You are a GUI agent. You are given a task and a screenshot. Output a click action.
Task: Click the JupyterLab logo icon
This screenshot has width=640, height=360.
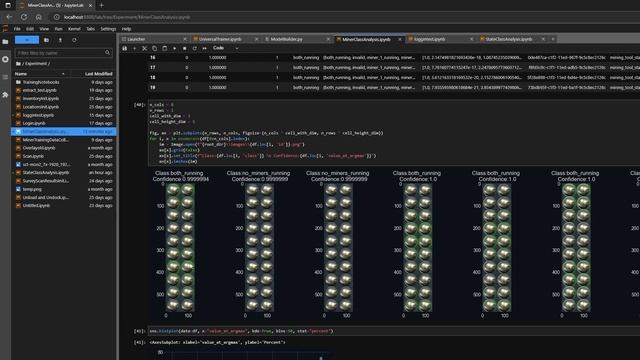click(x=5, y=29)
